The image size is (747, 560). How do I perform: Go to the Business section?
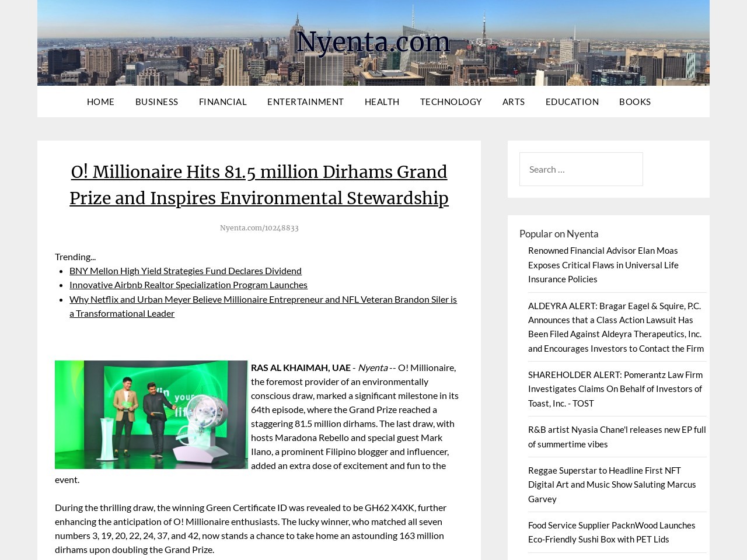(x=156, y=101)
